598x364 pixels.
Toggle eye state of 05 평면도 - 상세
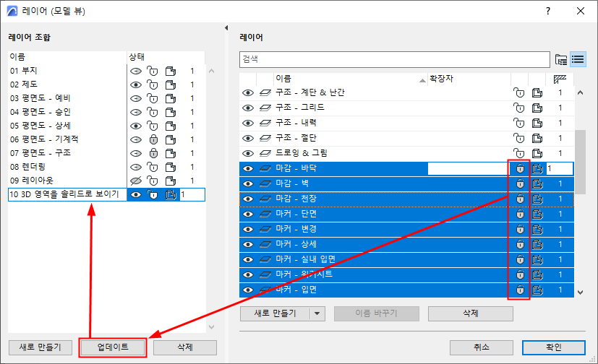tap(136, 126)
